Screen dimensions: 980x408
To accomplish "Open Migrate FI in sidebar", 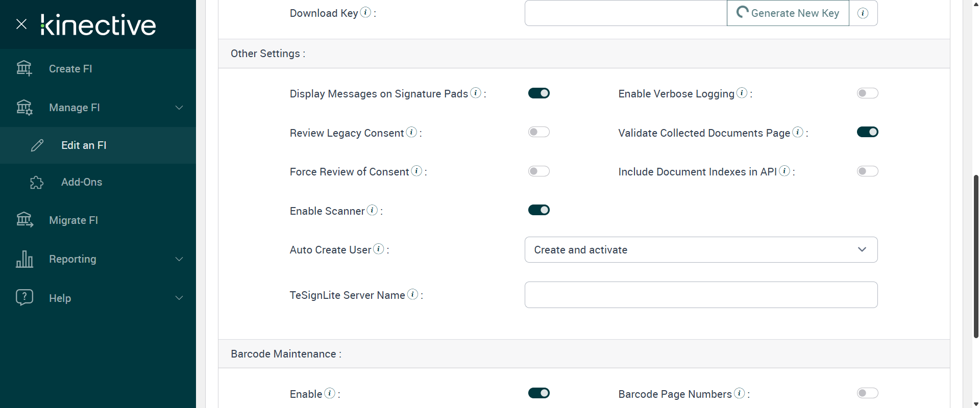I will [98, 220].
